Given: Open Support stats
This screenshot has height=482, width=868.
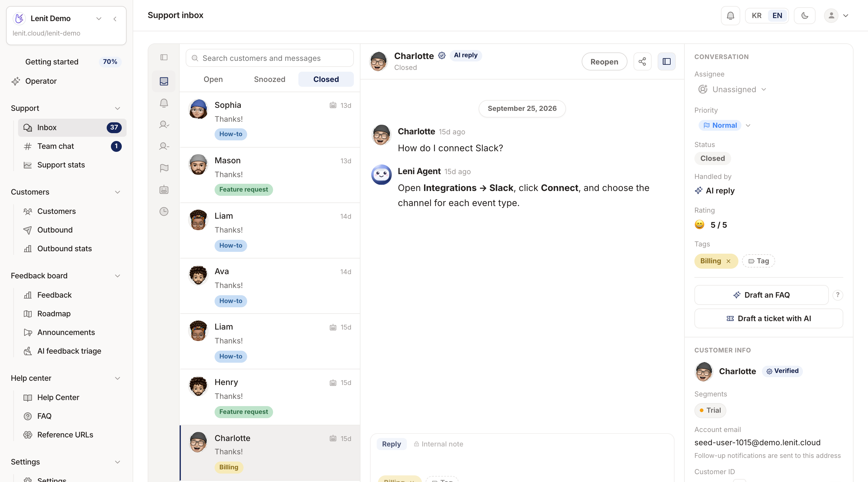Looking at the screenshot, I should point(72,165).
